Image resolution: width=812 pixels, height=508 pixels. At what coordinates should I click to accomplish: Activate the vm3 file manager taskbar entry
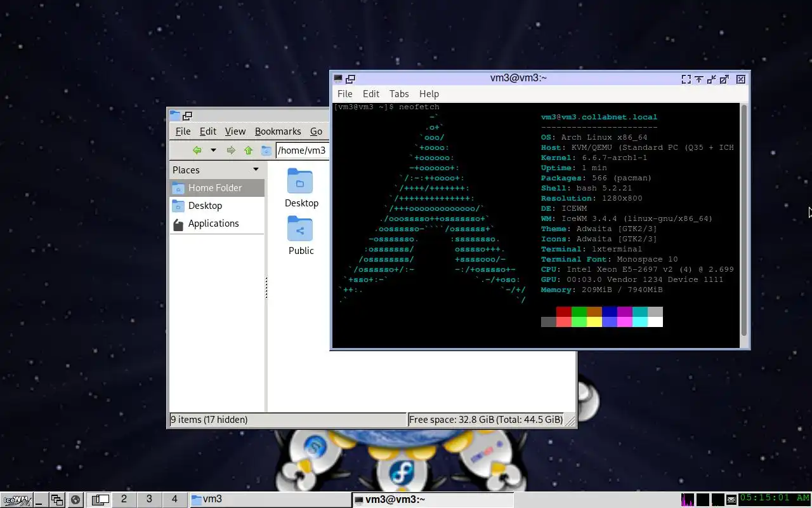[x=270, y=500]
